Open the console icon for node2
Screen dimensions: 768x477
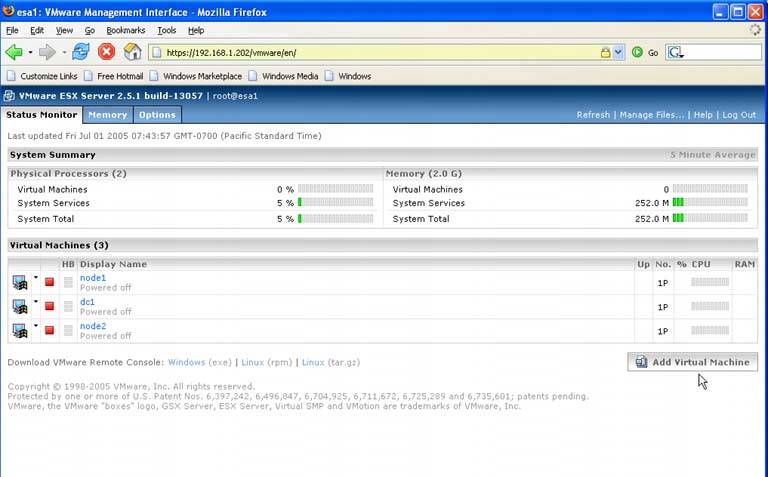coord(19,330)
